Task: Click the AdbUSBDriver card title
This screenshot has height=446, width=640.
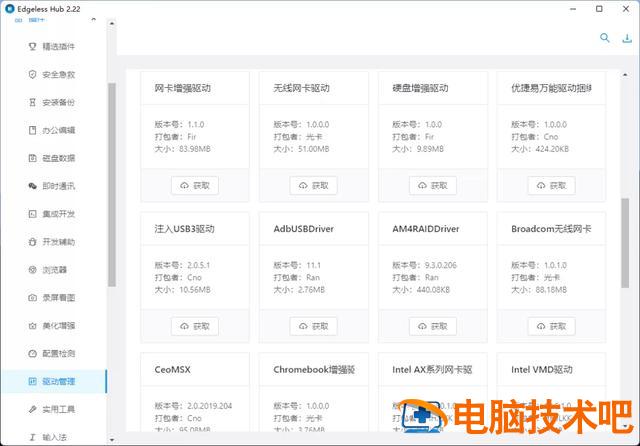Action: coord(304,229)
